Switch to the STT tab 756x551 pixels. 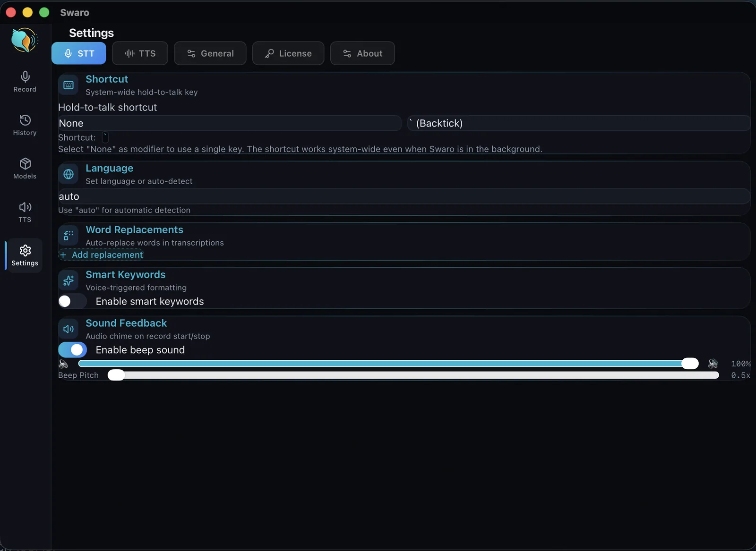point(79,53)
